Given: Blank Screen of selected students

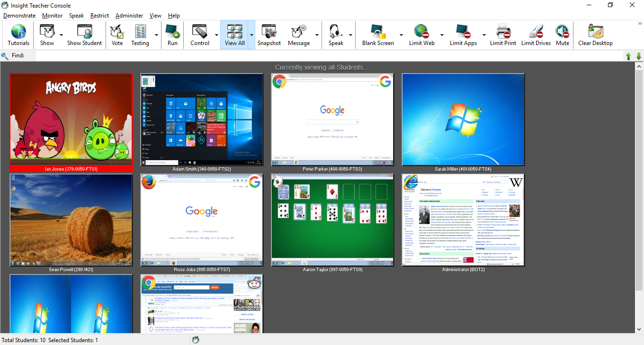Looking at the screenshot, I should coord(378,35).
